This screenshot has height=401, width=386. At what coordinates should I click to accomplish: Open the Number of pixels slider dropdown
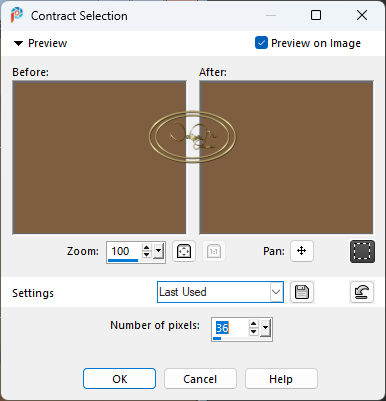point(265,328)
